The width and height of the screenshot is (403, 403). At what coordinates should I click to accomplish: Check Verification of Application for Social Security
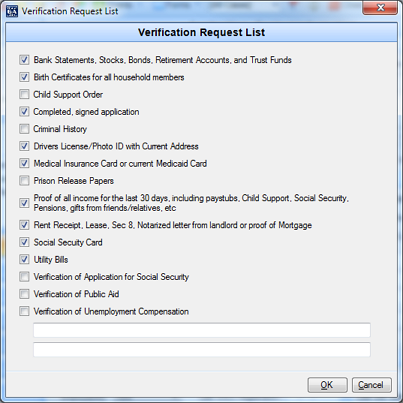pyautogui.click(x=24, y=277)
